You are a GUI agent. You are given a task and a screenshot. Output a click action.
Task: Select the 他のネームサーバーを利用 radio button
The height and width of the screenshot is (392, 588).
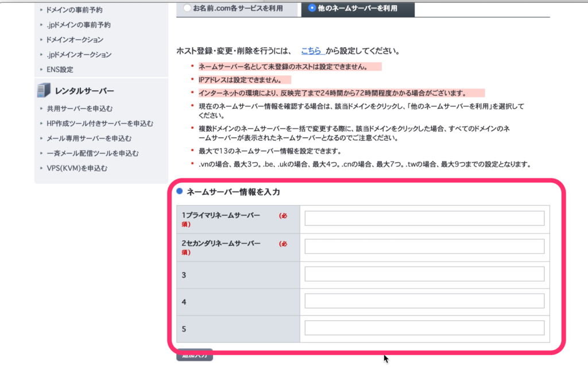click(312, 8)
